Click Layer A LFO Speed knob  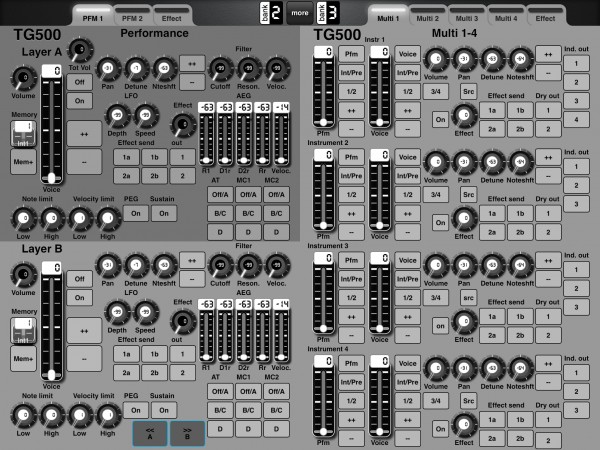click(145, 116)
